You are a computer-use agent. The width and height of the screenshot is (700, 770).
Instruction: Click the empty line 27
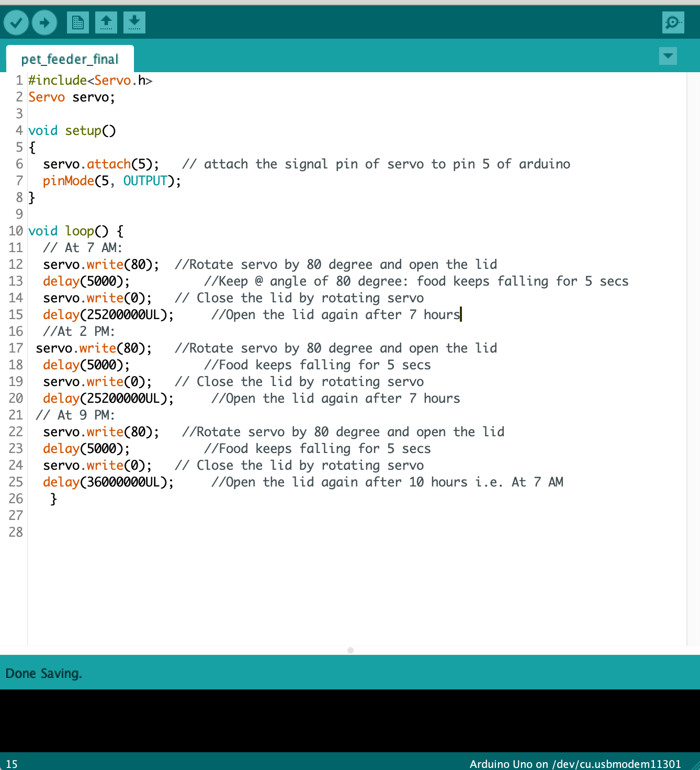[x=356, y=515]
